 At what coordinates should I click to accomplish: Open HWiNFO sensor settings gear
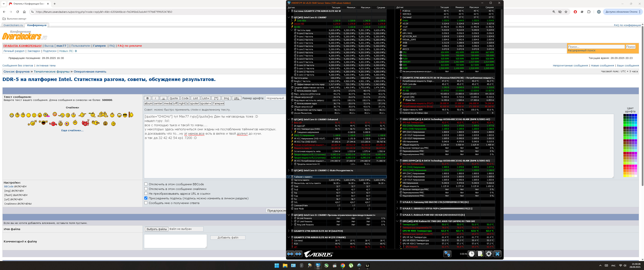coord(488,254)
